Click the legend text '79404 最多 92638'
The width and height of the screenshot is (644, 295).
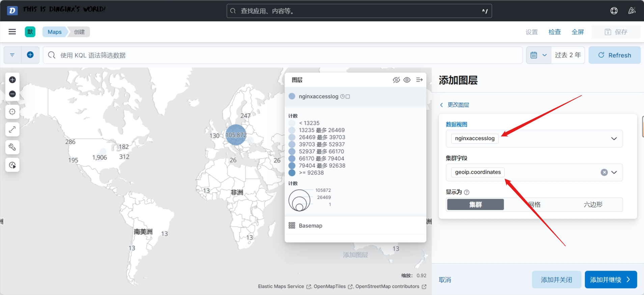click(x=322, y=166)
